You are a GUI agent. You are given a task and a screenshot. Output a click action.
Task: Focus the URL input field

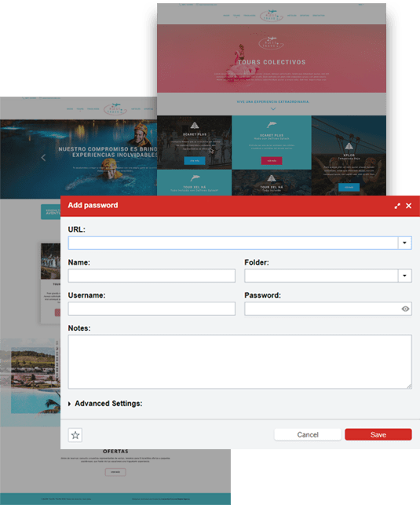233,243
